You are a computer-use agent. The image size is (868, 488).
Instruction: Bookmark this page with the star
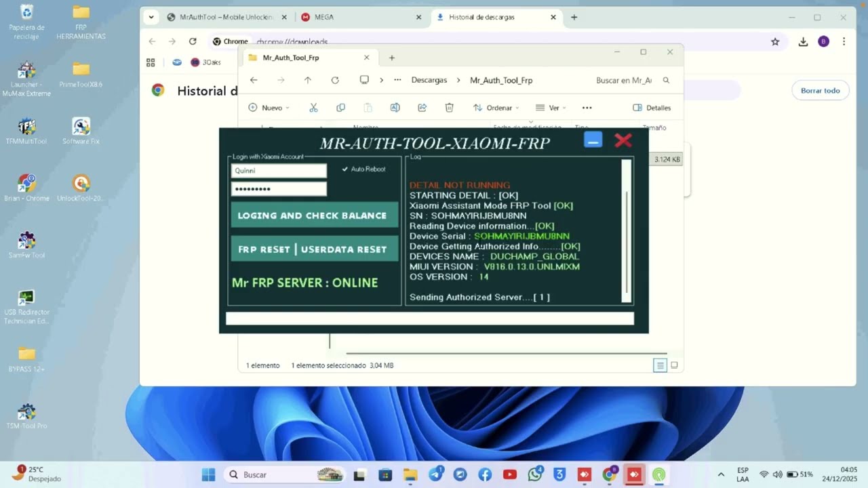[775, 41]
